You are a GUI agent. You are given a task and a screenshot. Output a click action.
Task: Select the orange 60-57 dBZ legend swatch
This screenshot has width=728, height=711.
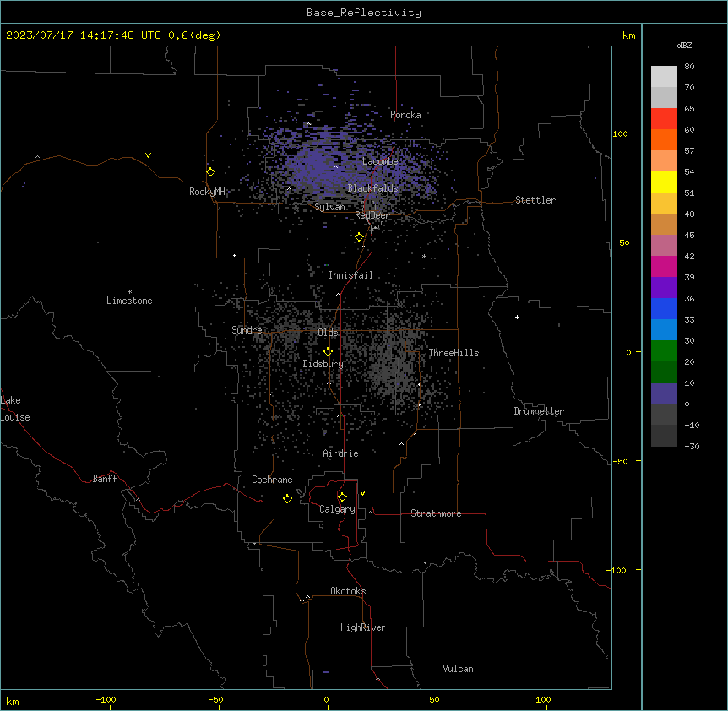coord(664,139)
